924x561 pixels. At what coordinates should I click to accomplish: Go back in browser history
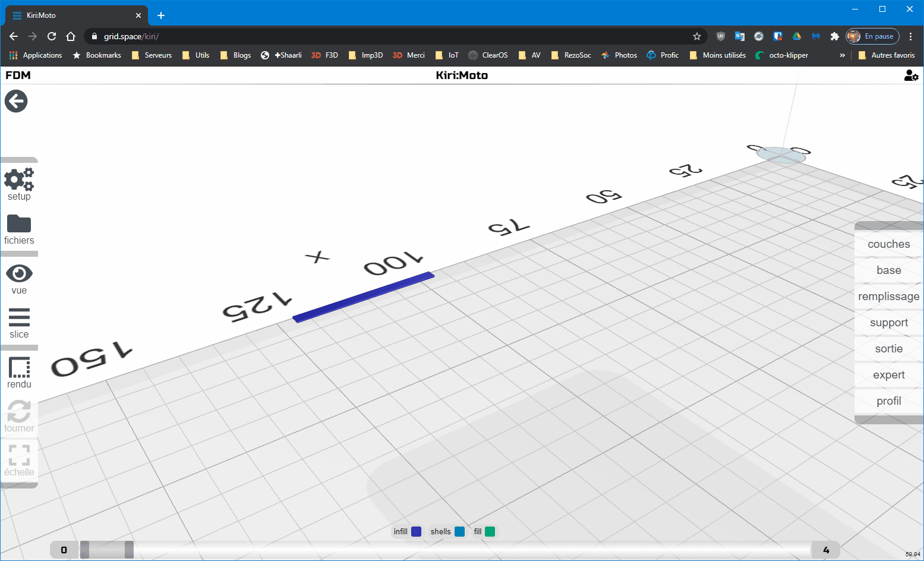point(14,36)
